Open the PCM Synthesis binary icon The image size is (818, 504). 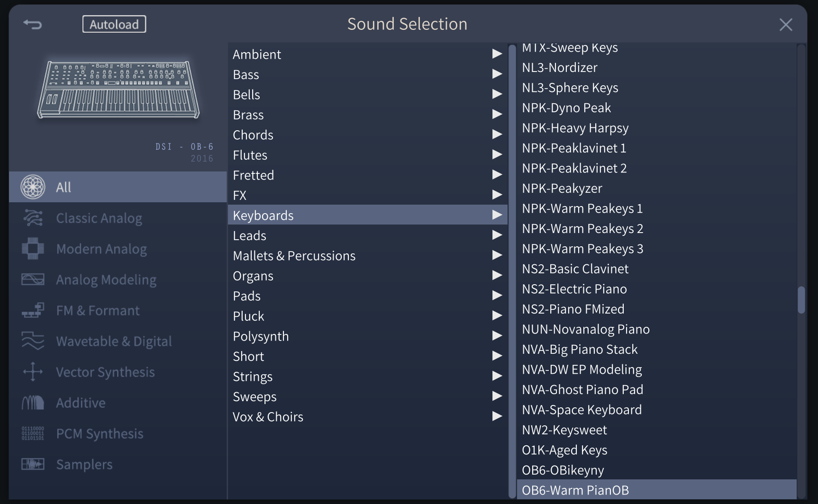point(33,433)
